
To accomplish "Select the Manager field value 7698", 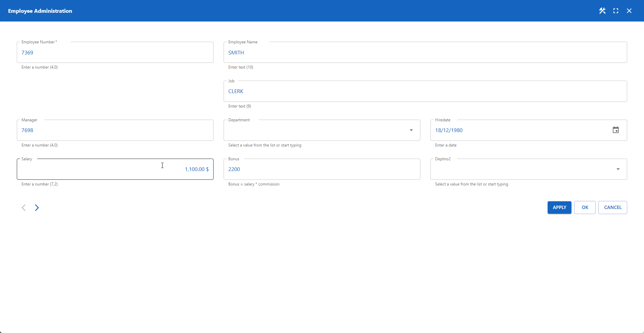I will 115,130.
